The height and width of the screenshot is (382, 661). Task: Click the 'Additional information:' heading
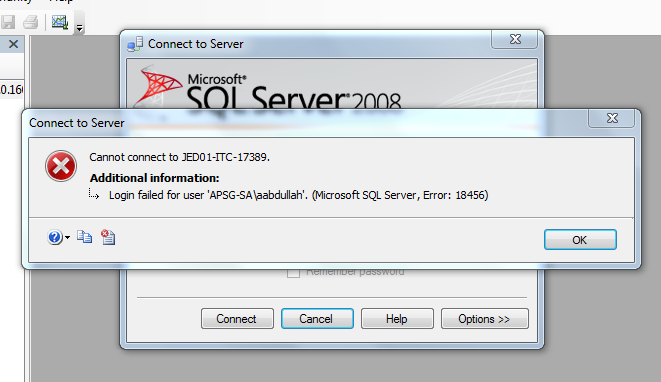pos(154,178)
